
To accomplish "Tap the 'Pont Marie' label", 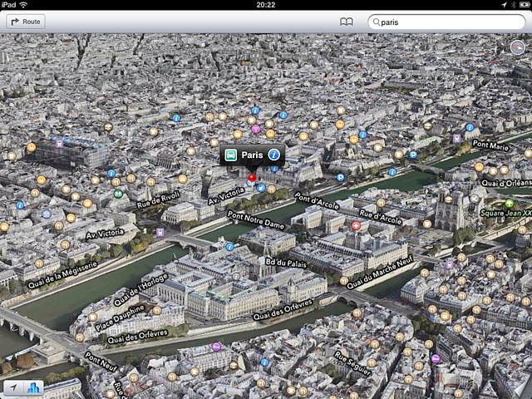I will point(490,145).
